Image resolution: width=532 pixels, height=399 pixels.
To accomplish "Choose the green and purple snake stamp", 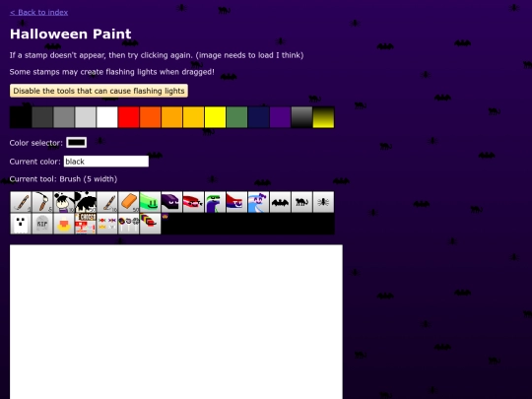I will click(215, 202).
